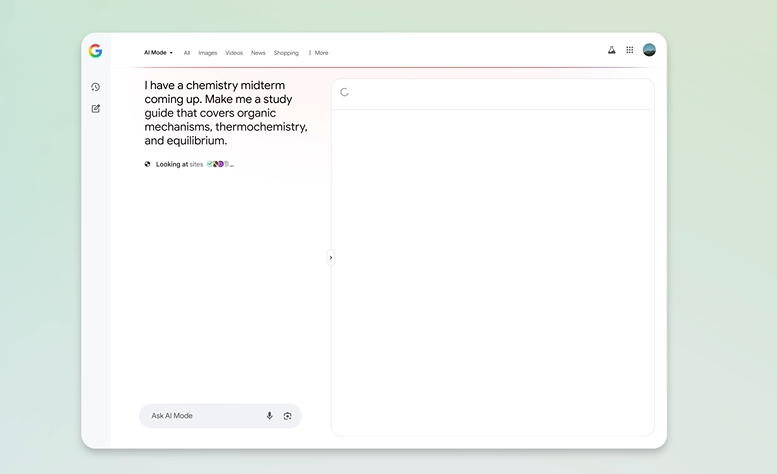777x474 pixels.
Task: Click the Google logo
Action: click(x=95, y=51)
